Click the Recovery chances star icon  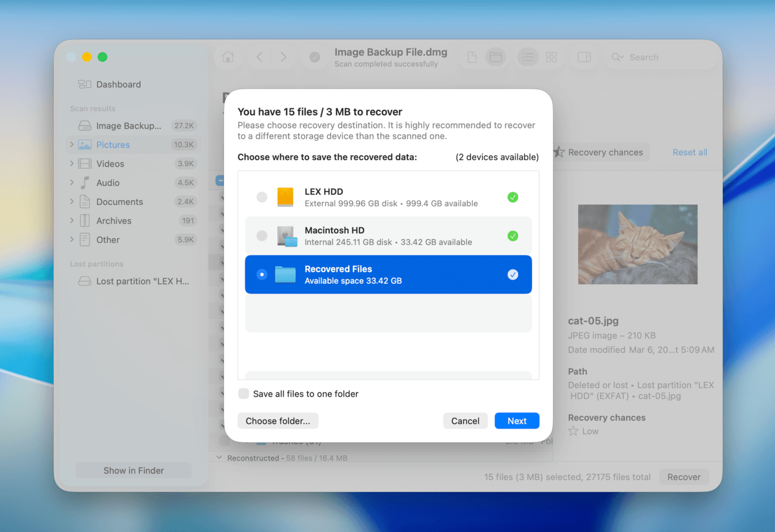pyautogui.click(x=557, y=152)
